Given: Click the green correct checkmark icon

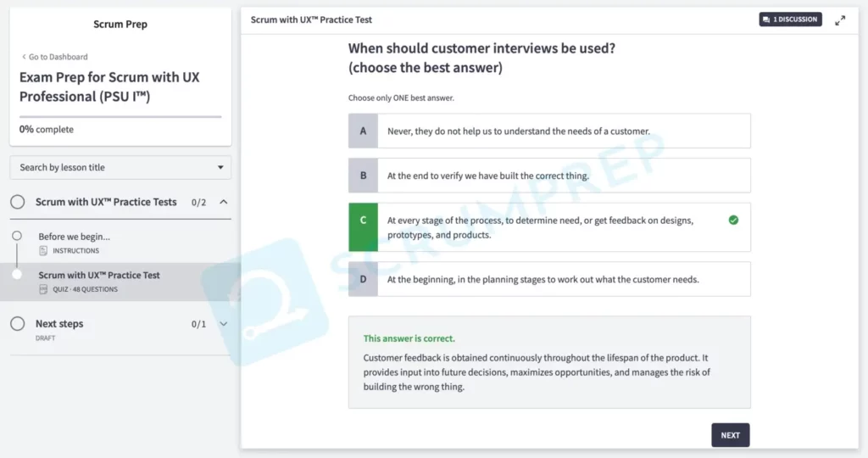Looking at the screenshot, I should [x=733, y=220].
